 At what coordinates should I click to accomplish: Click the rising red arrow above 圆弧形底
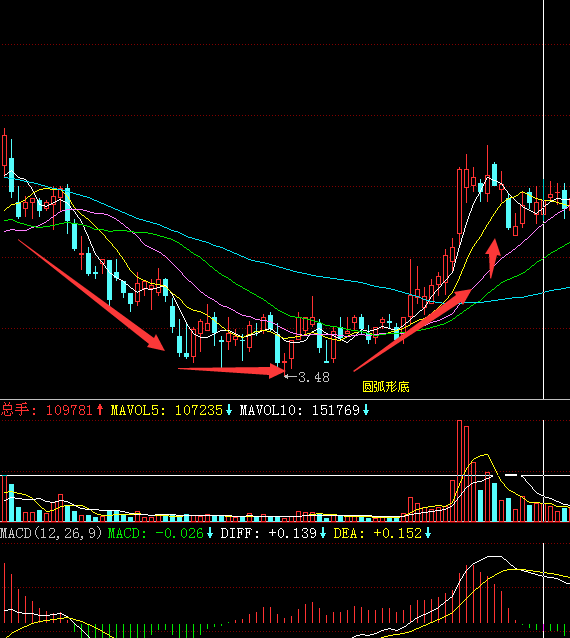click(413, 330)
